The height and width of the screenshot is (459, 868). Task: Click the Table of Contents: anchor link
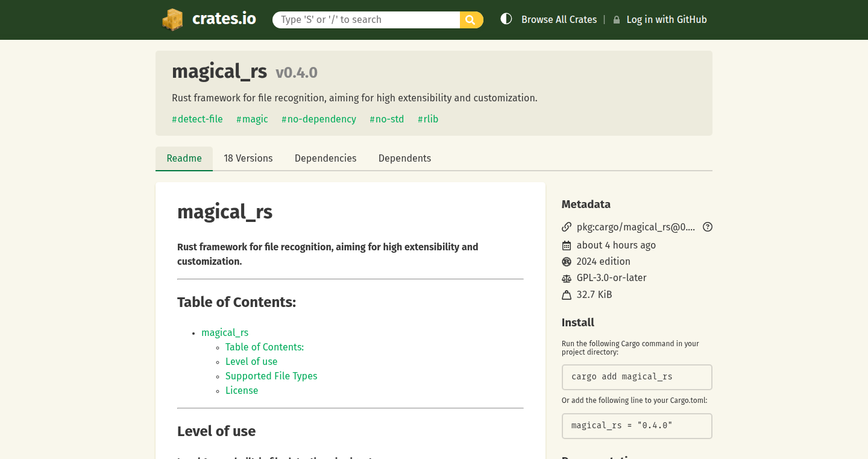[265, 347]
